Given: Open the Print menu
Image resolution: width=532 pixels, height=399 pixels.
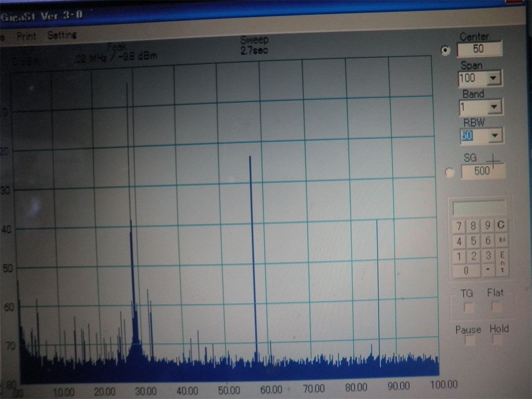Looking at the screenshot, I should coord(27,36).
